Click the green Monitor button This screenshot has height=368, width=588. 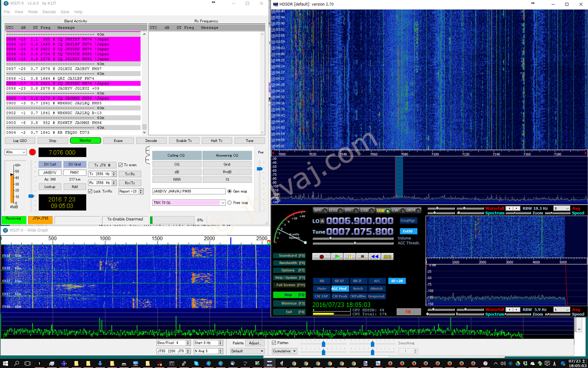pos(86,140)
